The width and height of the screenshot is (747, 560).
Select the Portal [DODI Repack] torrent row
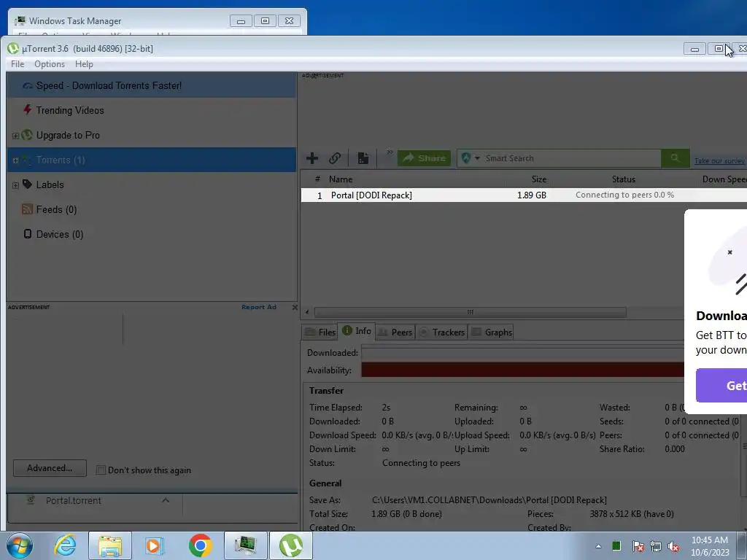(x=524, y=195)
